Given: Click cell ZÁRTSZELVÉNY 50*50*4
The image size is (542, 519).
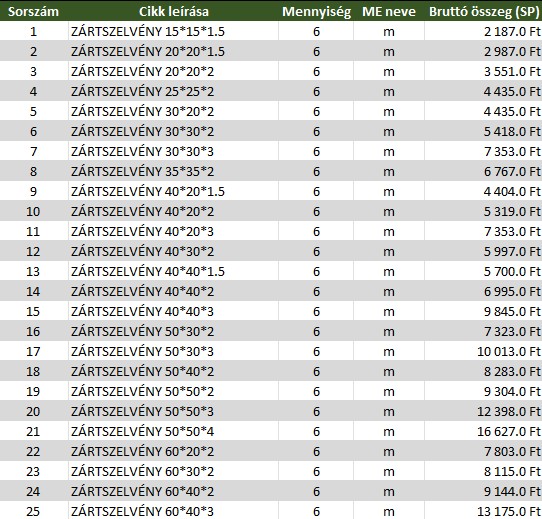Looking at the screenshot, I should [x=173, y=432].
